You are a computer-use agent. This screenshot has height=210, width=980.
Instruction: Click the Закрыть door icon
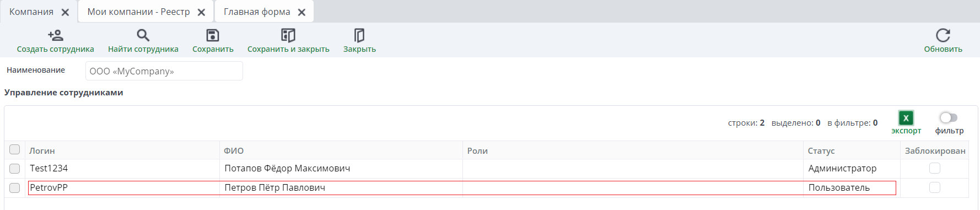pyautogui.click(x=359, y=35)
